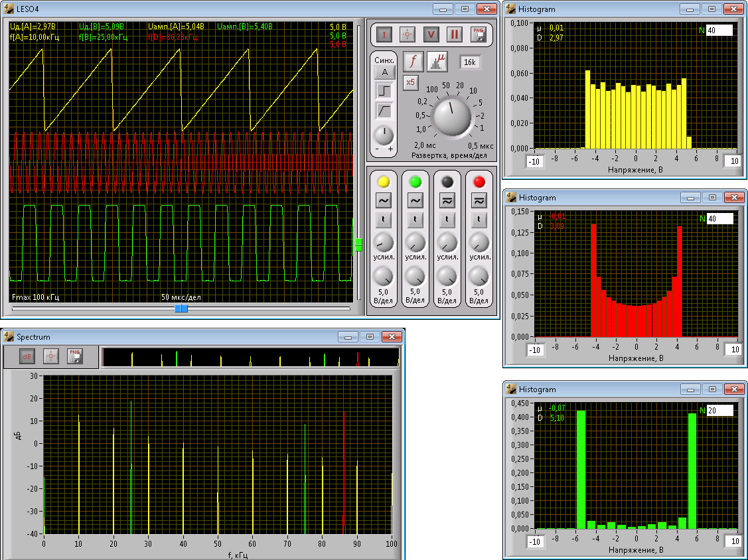Click the 't' button under green channel
748x560 pixels.
415,219
